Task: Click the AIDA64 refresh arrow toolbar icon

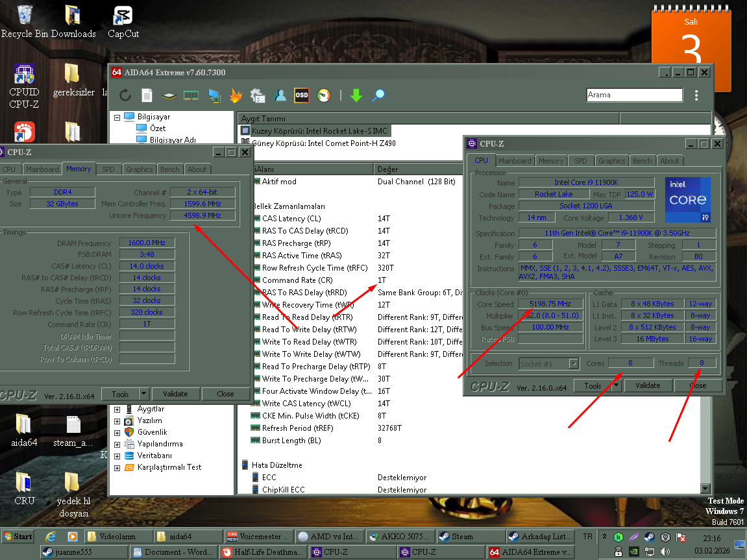Action: pyautogui.click(x=125, y=95)
